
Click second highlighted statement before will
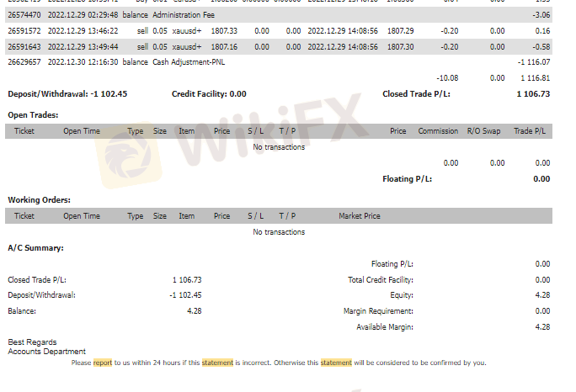pos(336,363)
